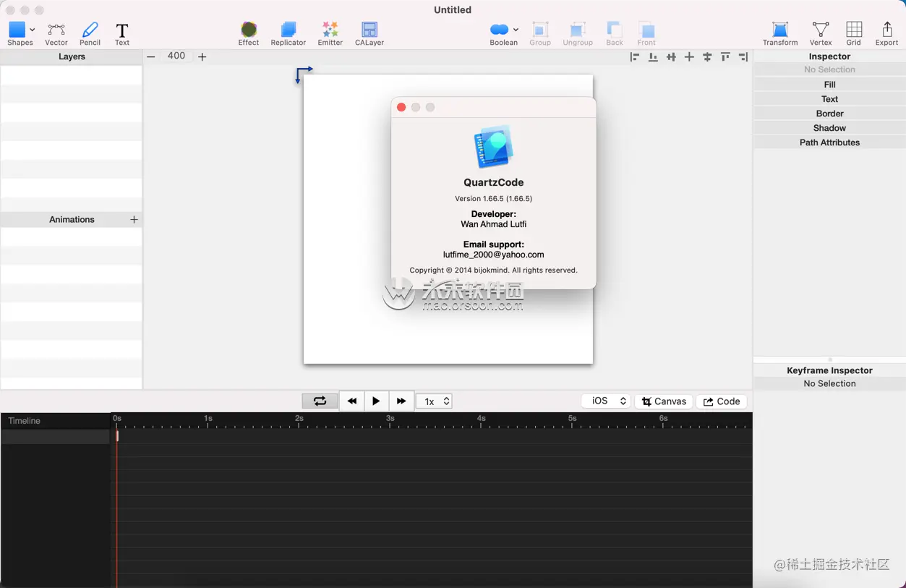Click the QuartzCode app icon in About
Viewport: 906px width, 588px height.
tap(494, 147)
